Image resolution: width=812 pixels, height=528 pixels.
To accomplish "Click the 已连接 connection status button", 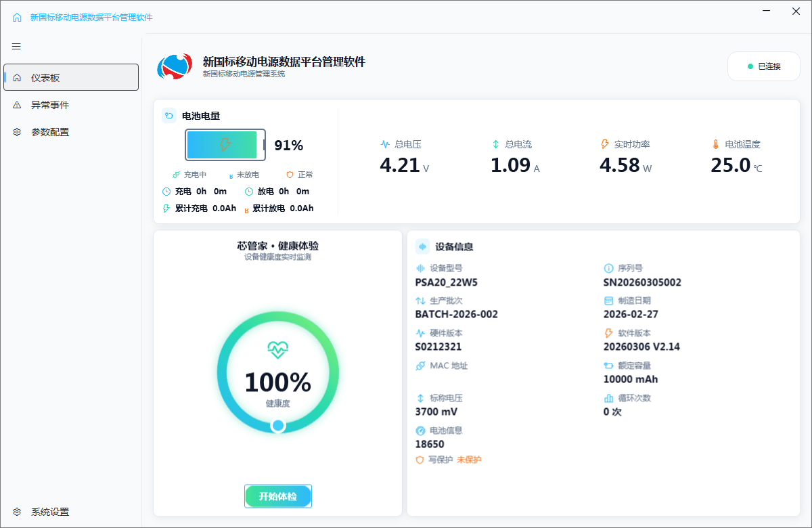I will click(x=763, y=66).
